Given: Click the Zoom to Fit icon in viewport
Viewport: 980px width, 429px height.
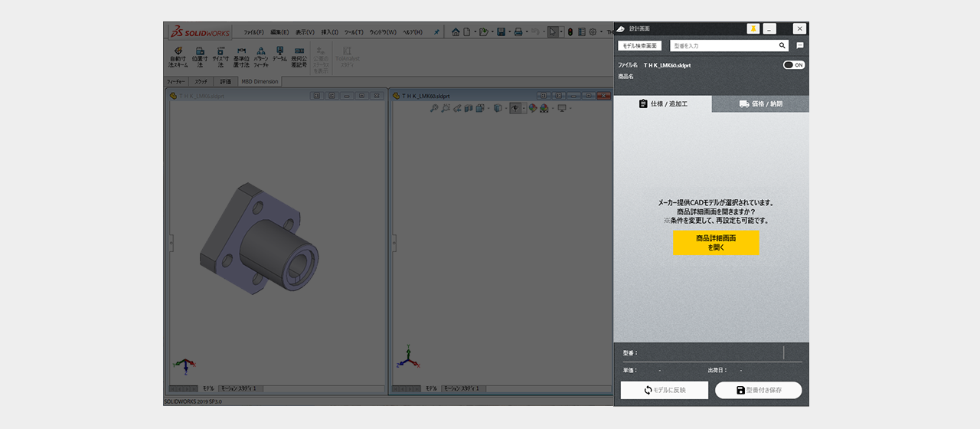Looking at the screenshot, I should pos(434,108).
